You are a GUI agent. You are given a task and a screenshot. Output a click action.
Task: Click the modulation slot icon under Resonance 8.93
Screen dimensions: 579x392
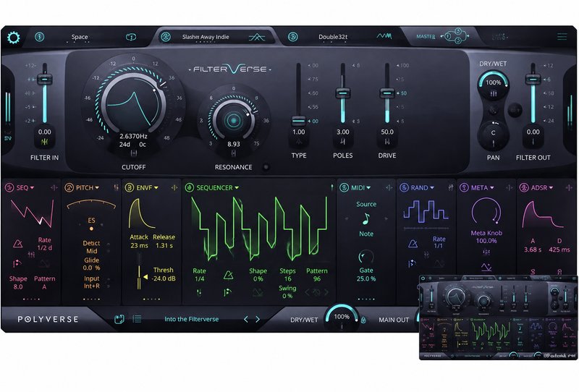[x=234, y=153]
